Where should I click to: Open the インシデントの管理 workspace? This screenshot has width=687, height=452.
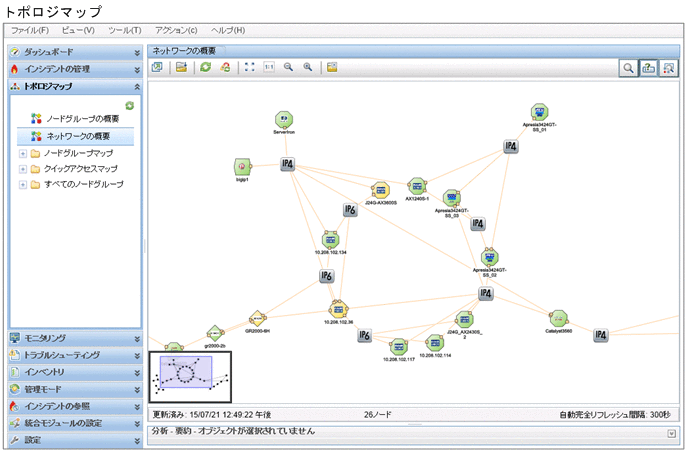point(75,69)
